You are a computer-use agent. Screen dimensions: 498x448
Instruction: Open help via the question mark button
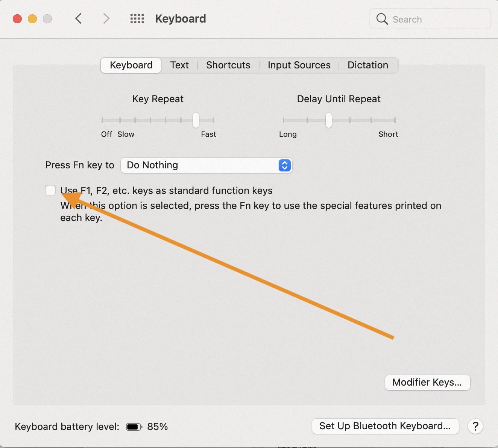tap(475, 426)
